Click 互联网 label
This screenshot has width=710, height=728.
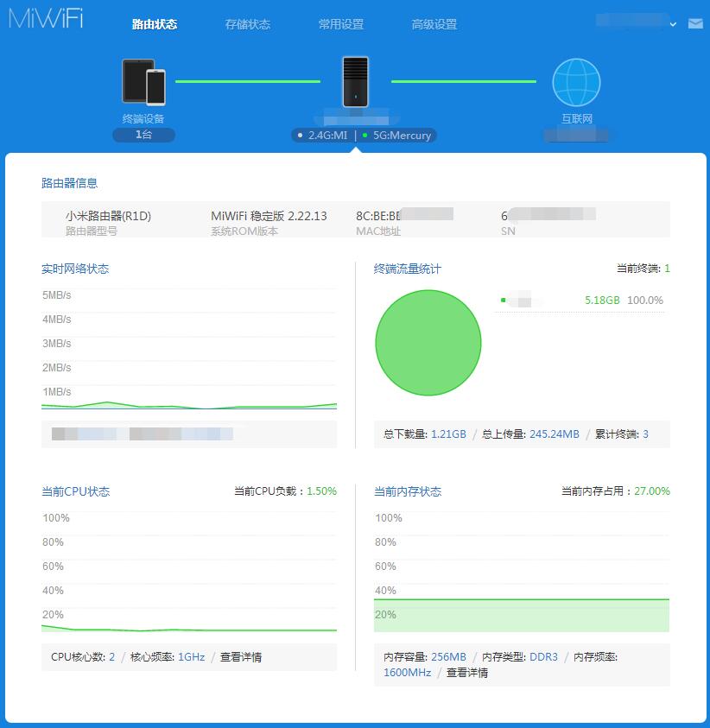click(x=577, y=119)
